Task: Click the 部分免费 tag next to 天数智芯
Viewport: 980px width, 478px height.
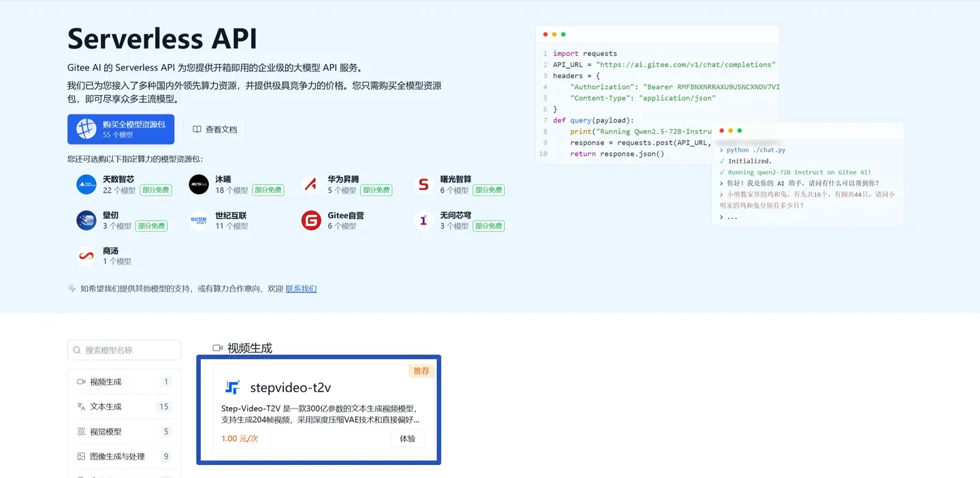Action: [156, 190]
